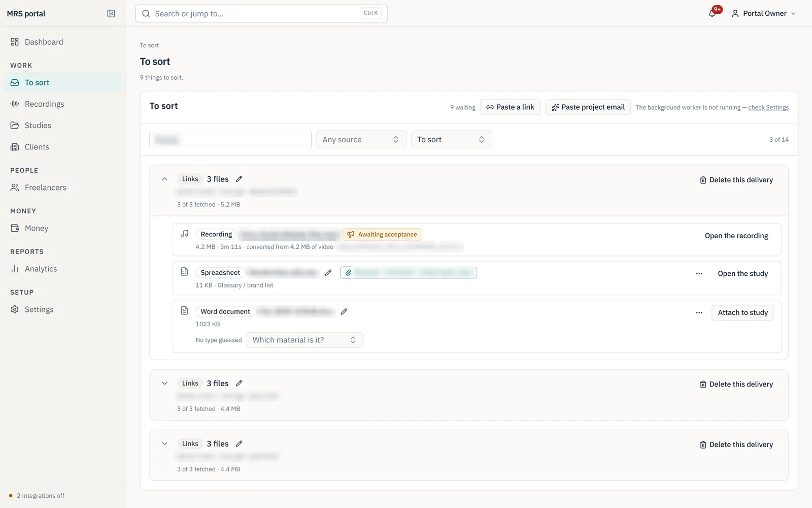Click the 2 integrations off status
812x508 pixels.
pos(37,496)
